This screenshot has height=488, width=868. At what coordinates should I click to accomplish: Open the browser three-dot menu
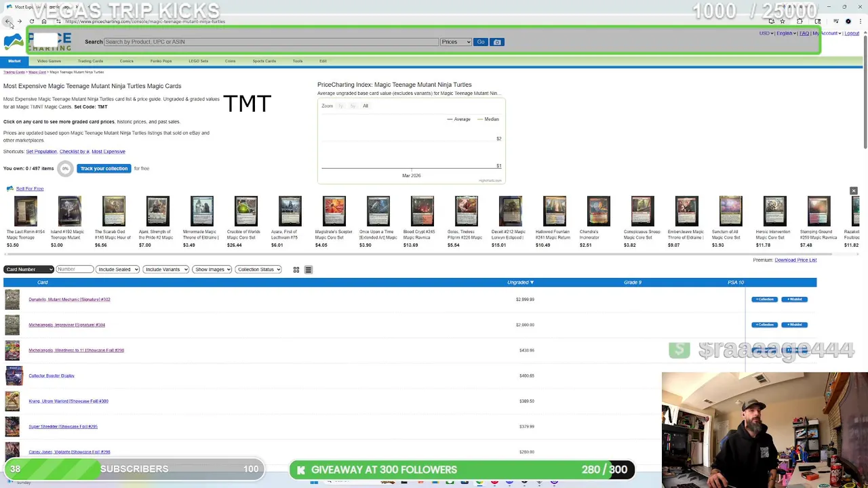[x=860, y=22]
